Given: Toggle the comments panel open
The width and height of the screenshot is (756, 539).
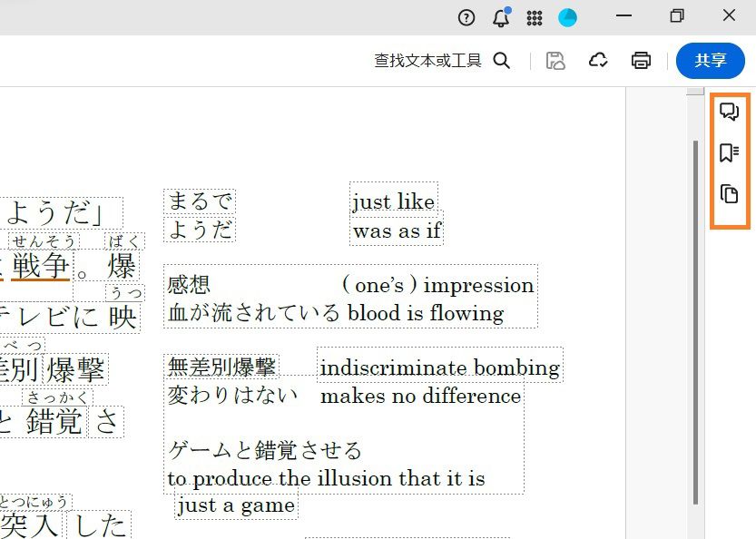Looking at the screenshot, I should pos(730,113).
